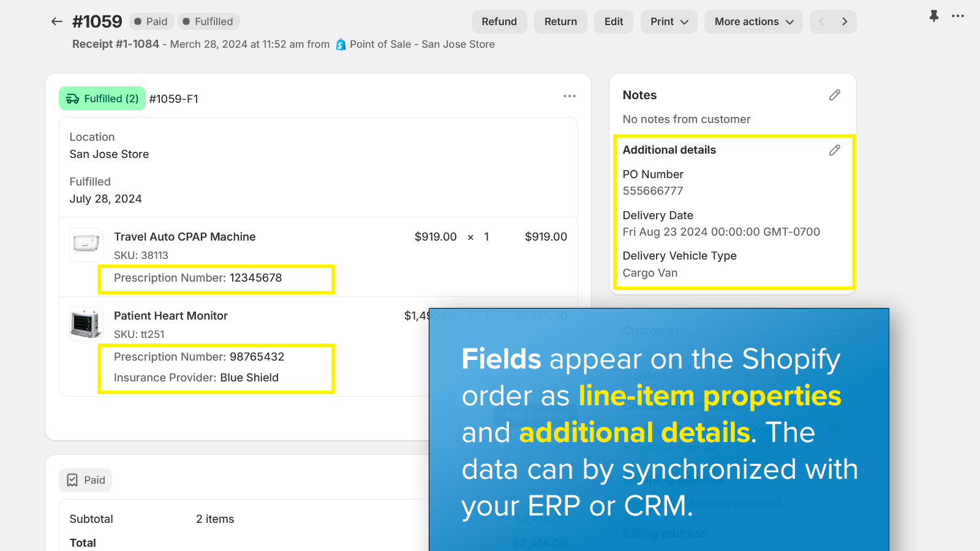Click the Shopify Point of Sale bag icon
Viewport: 980px width, 551px height.
(341, 45)
